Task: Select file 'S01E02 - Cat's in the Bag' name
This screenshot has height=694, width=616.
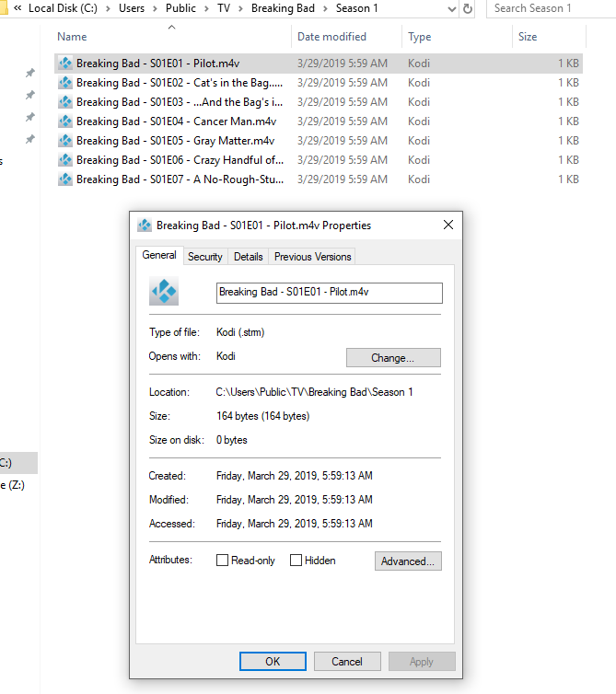Action: 180,83
